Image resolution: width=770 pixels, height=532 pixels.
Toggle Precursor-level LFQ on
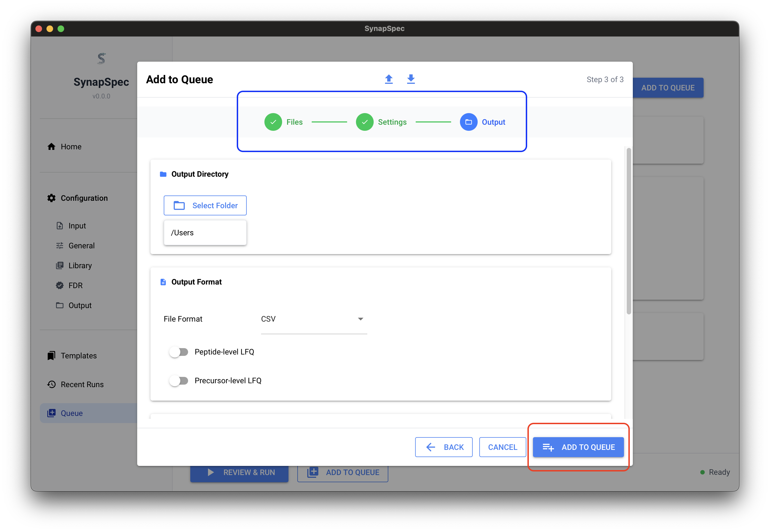tap(179, 381)
